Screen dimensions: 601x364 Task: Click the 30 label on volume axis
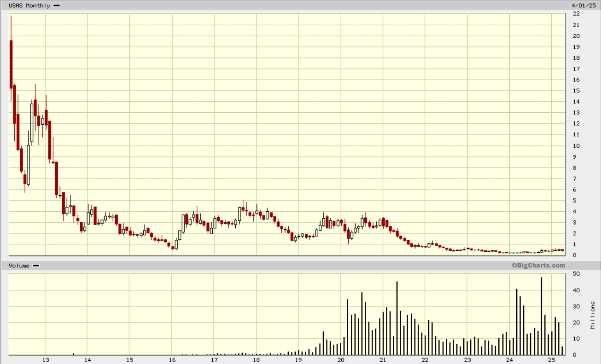pos(576,306)
